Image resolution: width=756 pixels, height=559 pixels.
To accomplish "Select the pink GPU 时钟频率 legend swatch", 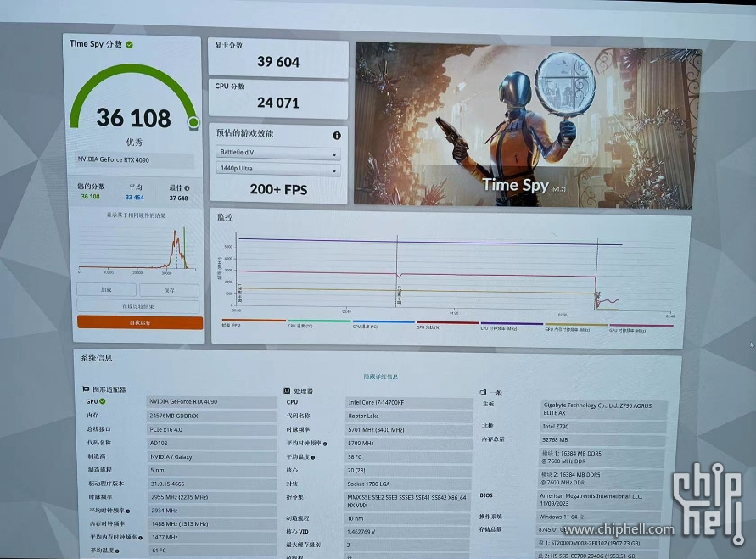I will pyautogui.click(x=641, y=327).
